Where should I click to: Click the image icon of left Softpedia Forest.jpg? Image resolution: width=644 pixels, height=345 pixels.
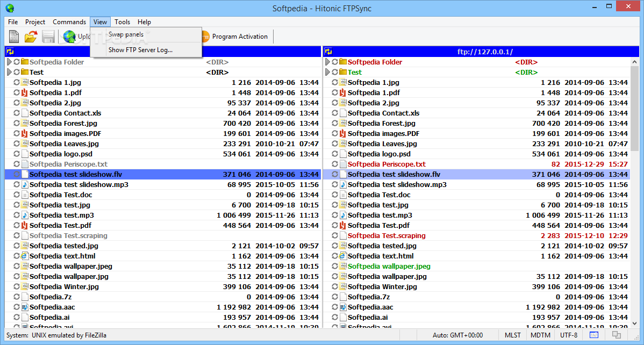[x=24, y=123]
